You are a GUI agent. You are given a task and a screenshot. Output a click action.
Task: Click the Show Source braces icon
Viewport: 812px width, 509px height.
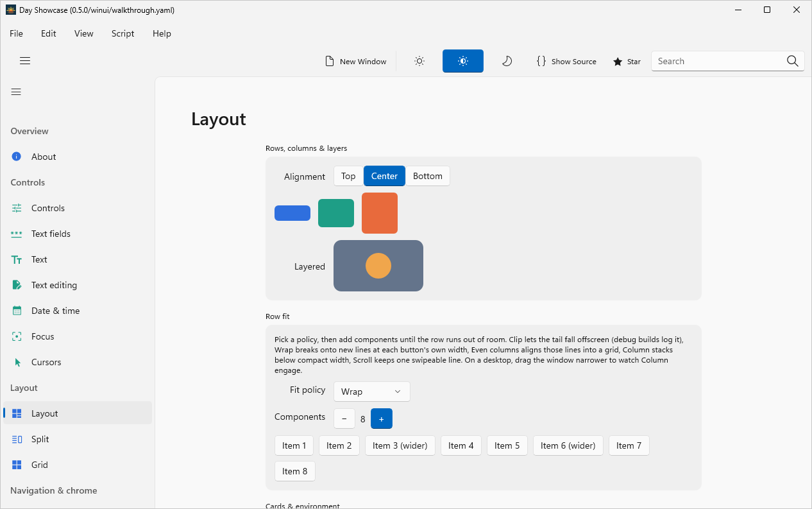pos(541,61)
